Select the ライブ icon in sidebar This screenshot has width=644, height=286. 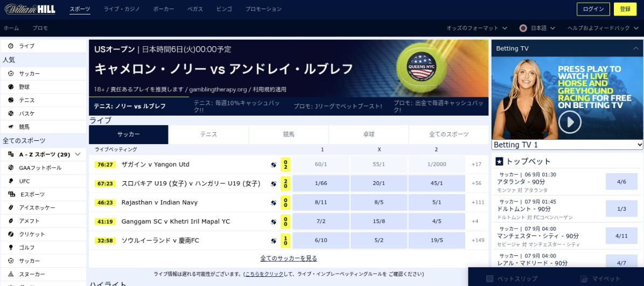pos(11,46)
